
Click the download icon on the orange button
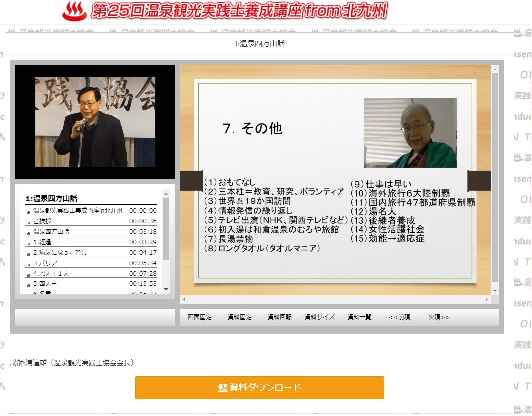(222, 387)
